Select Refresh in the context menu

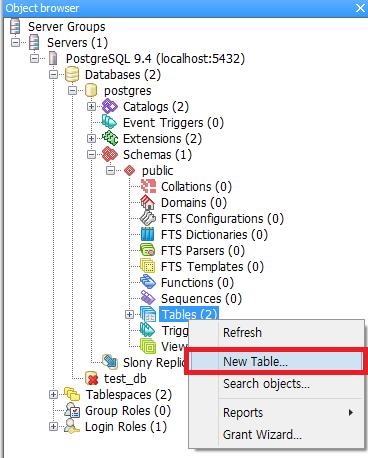(242, 332)
